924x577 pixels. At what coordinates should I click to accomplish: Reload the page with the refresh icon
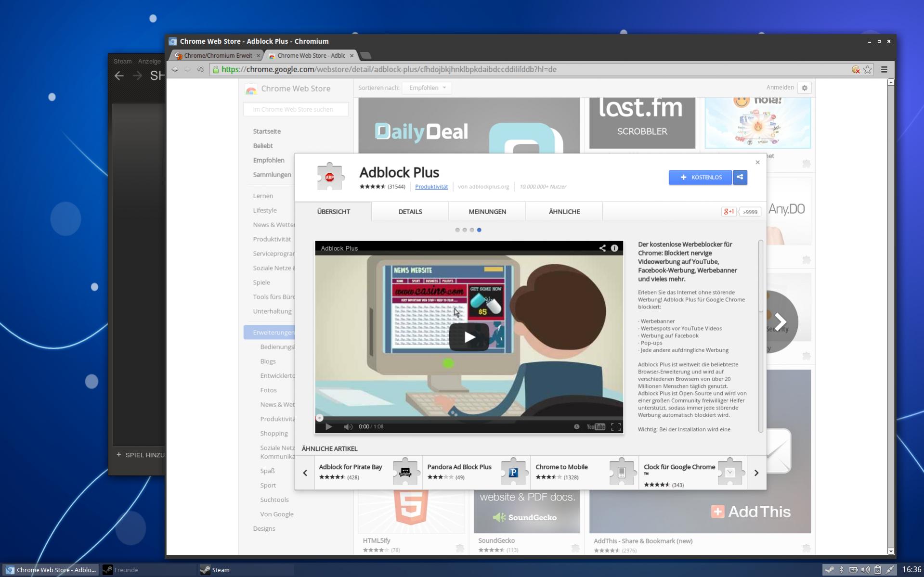coord(200,69)
